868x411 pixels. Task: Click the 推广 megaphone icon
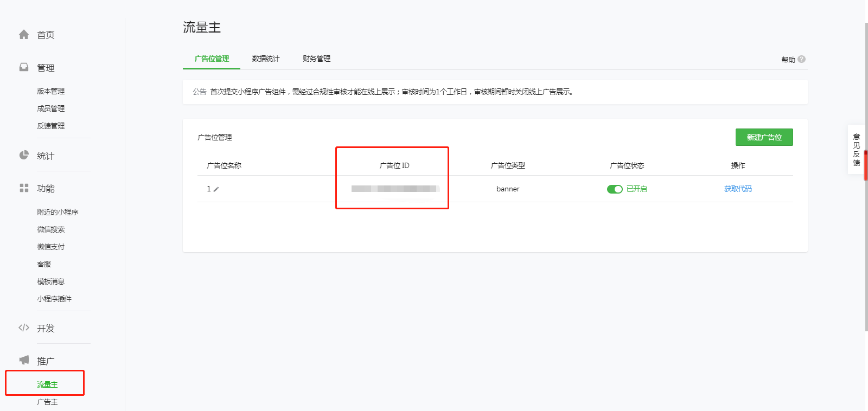point(24,360)
